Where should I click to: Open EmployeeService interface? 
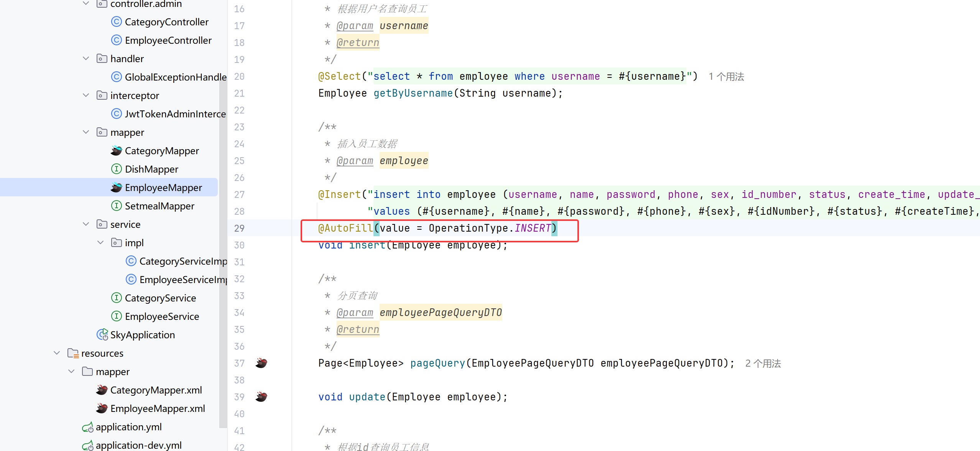tap(161, 316)
